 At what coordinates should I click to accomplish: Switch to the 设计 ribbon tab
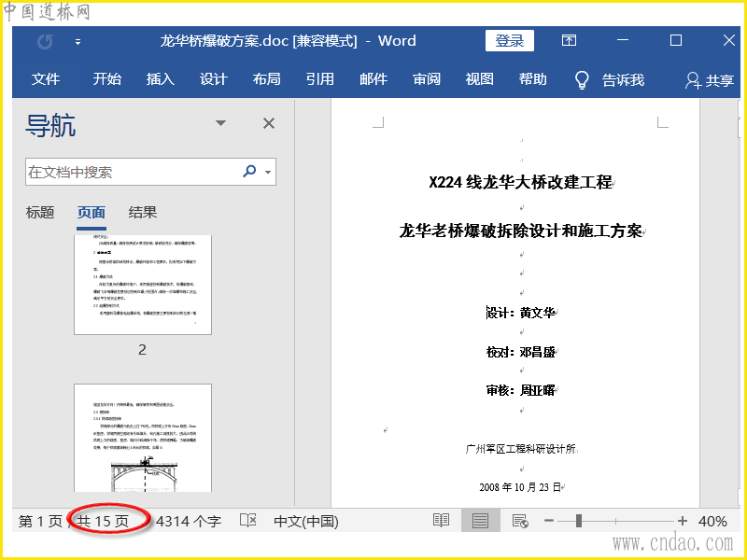pyautogui.click(x=213, y=79)
